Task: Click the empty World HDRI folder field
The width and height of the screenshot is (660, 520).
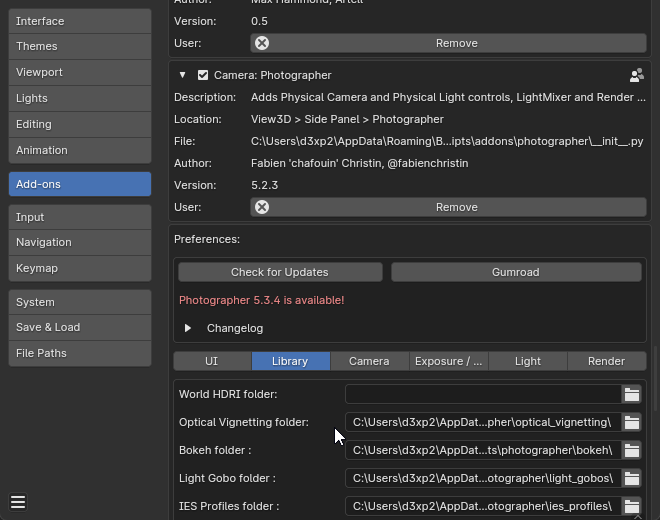Action: 483,395
